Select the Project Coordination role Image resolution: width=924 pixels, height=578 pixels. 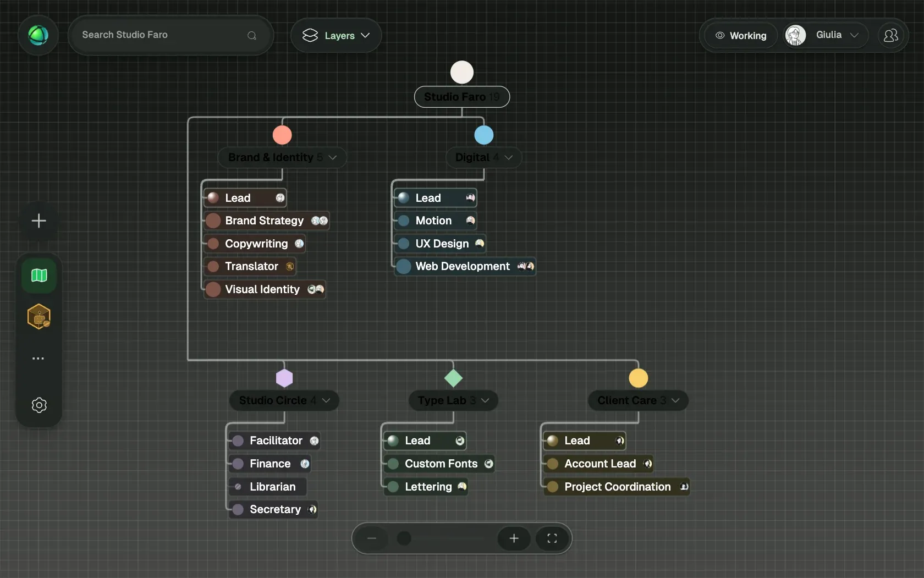[617, 487]
